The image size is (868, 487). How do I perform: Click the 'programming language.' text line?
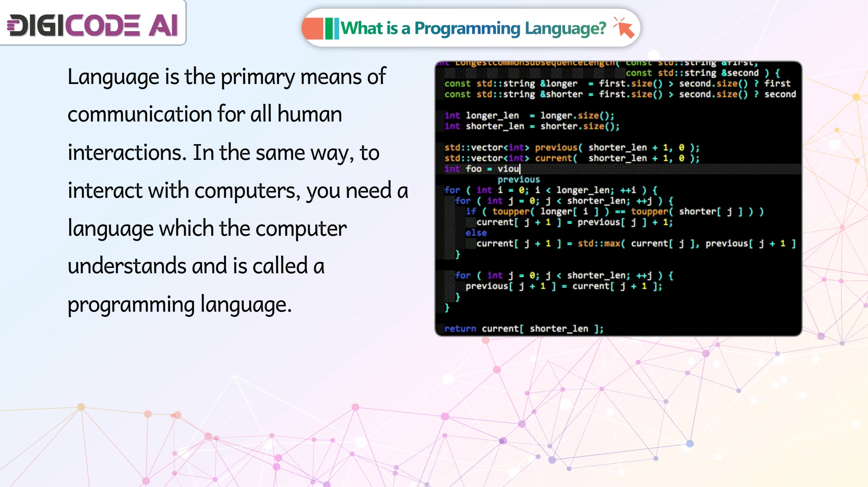[179, 305]
